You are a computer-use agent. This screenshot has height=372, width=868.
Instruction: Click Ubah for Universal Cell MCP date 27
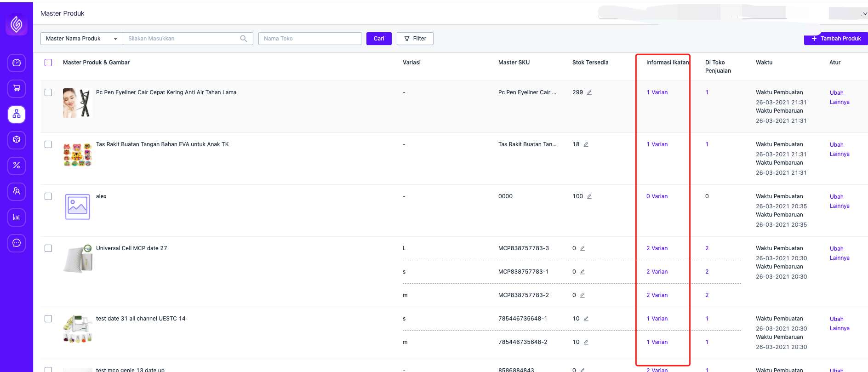[x=837, y=249]
